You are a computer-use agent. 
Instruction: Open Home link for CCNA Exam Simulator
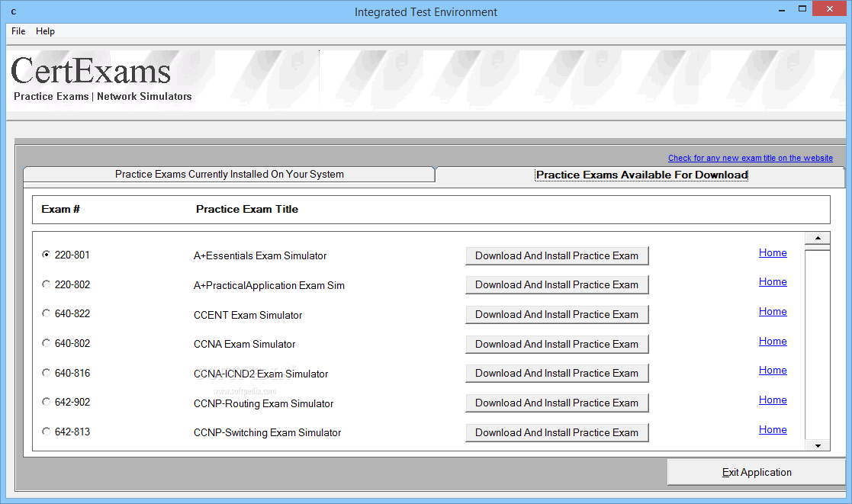point(773,342)
